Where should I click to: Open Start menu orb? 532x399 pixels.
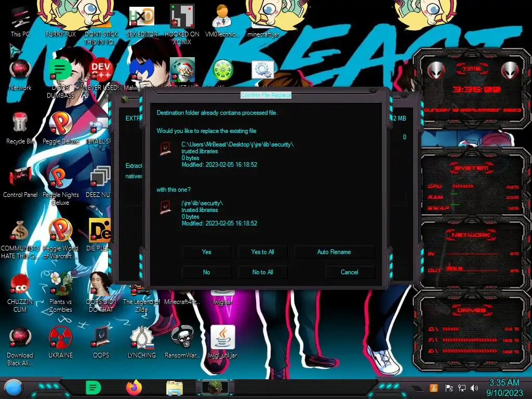pos(14,388)
